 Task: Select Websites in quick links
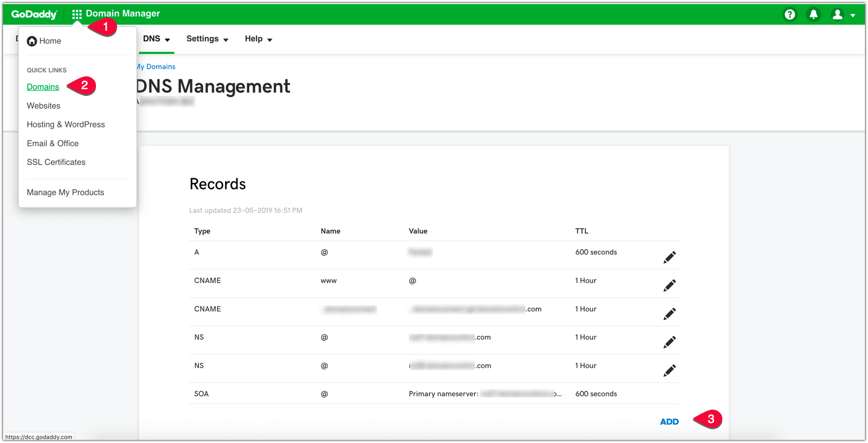point(44,106)
